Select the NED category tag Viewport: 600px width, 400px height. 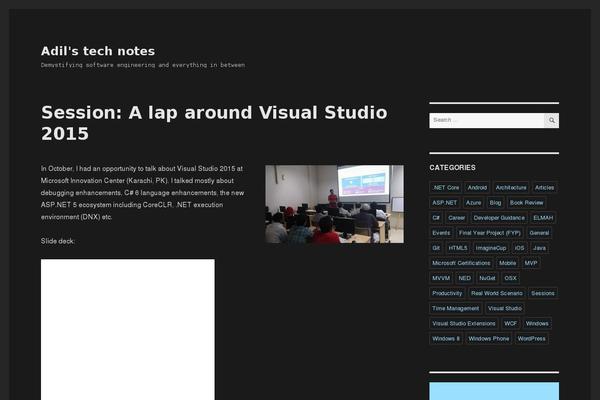(x=465, y=278)
